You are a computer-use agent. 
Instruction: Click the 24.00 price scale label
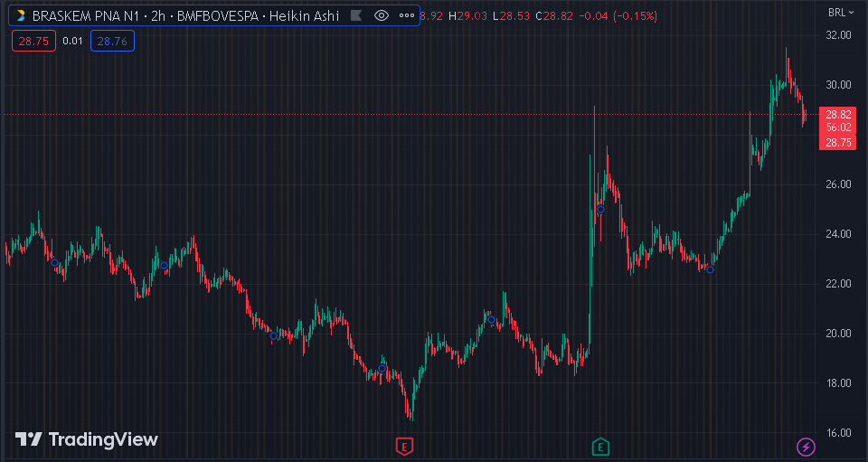pos(838,234)
